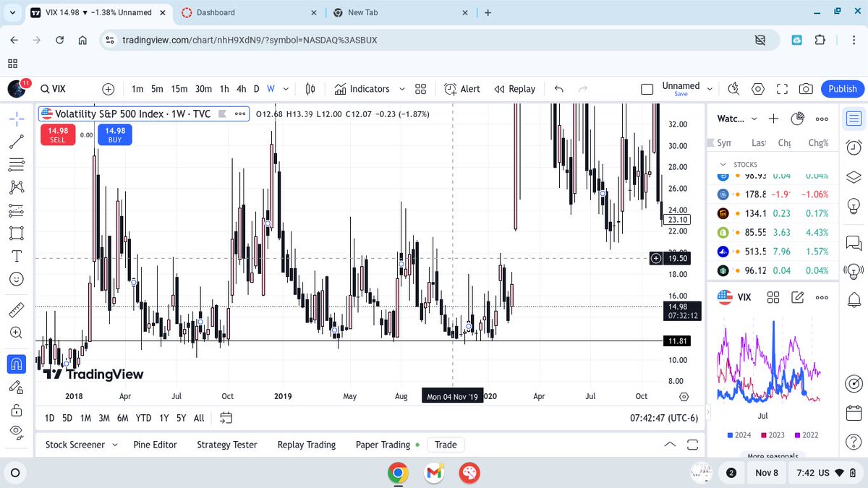Open chart settings hexagon icon
This screenshot has height=488, width=868.
click(x=758, y=89)
